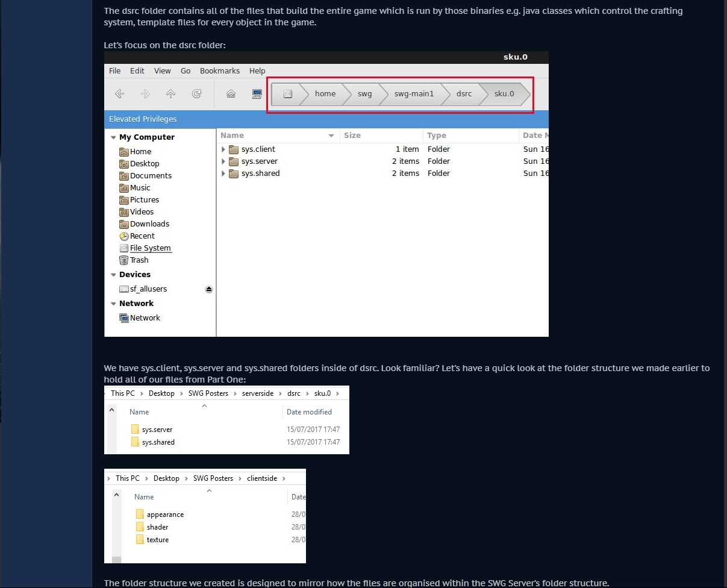Click the texture folder icon
The height and width of the screenshot is (588, 727).
140,539
